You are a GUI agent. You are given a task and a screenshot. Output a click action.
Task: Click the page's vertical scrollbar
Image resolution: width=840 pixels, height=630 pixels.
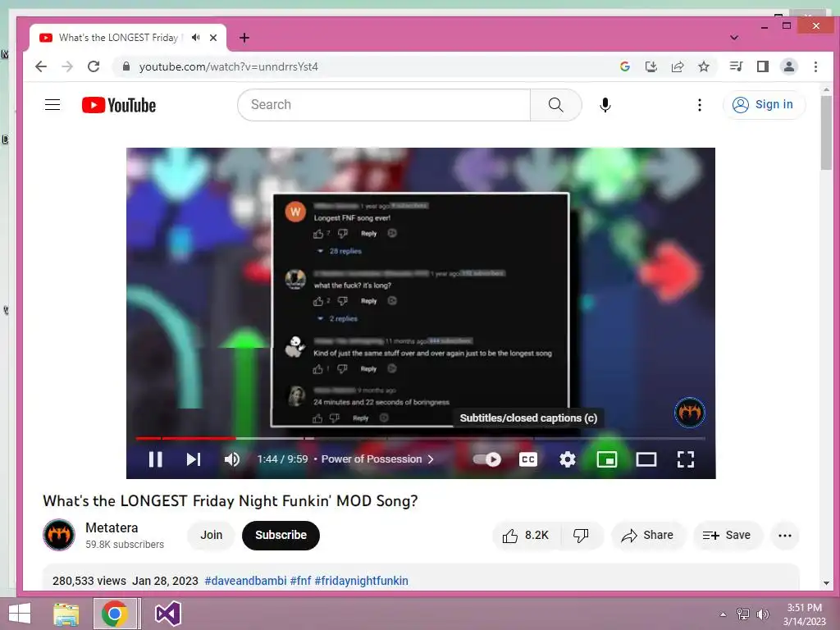click(826, 134)
